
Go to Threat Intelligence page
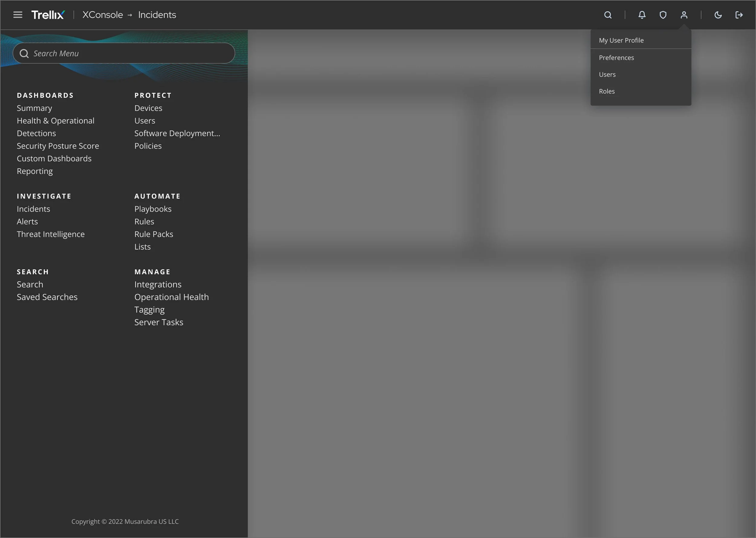click(51, 234)
